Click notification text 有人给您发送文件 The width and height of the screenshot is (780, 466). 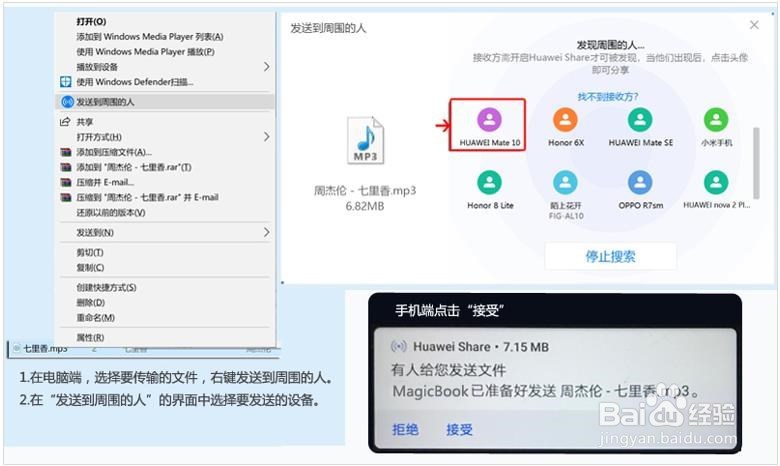(449, 370)
